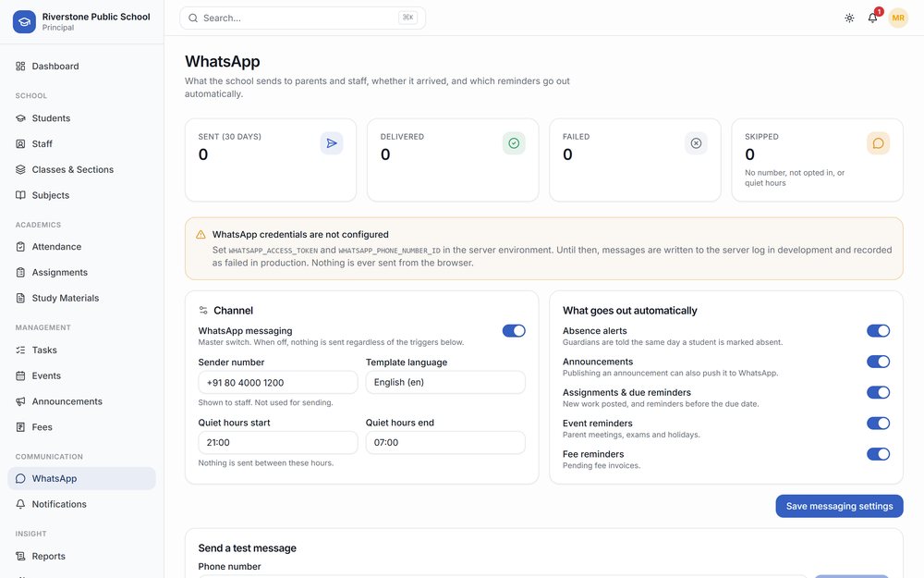Disable Absence alerts toggle
The image size is (924, 578).
(x=878, y=331)
